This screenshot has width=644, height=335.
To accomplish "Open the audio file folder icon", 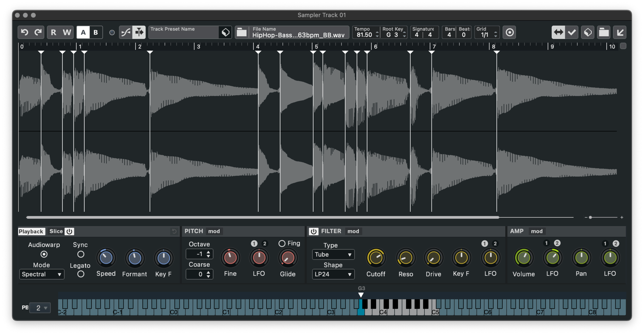I will coord(241,32).
